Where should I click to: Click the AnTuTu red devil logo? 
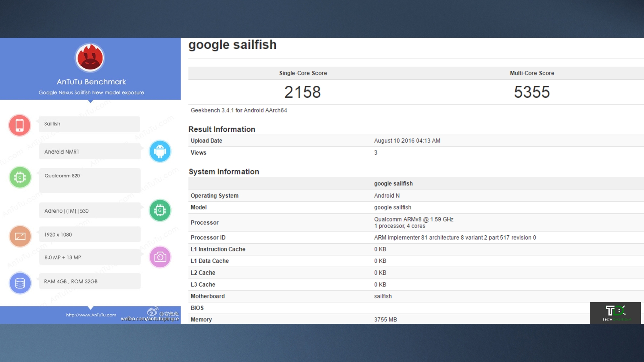click(x=90, y=58)
